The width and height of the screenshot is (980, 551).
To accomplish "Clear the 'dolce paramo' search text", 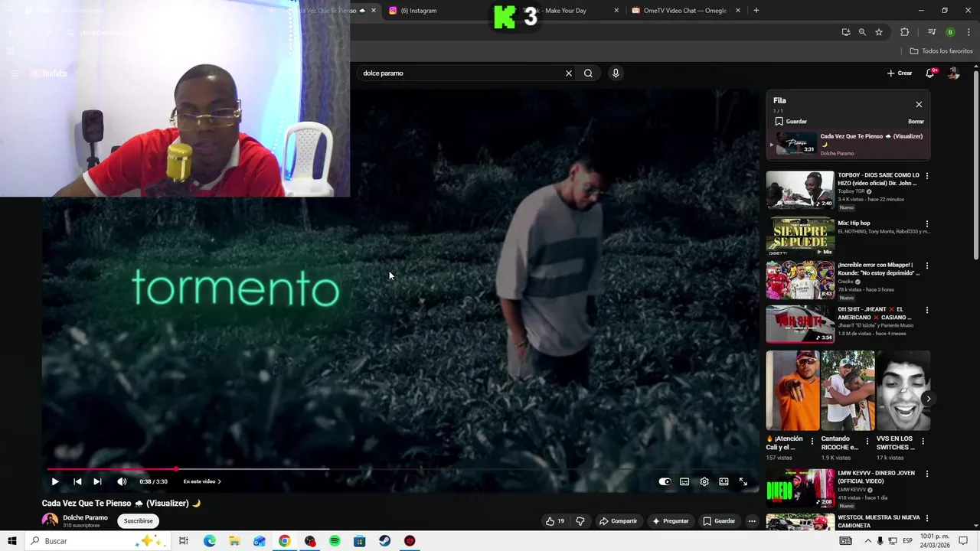I will click(569, 73).
